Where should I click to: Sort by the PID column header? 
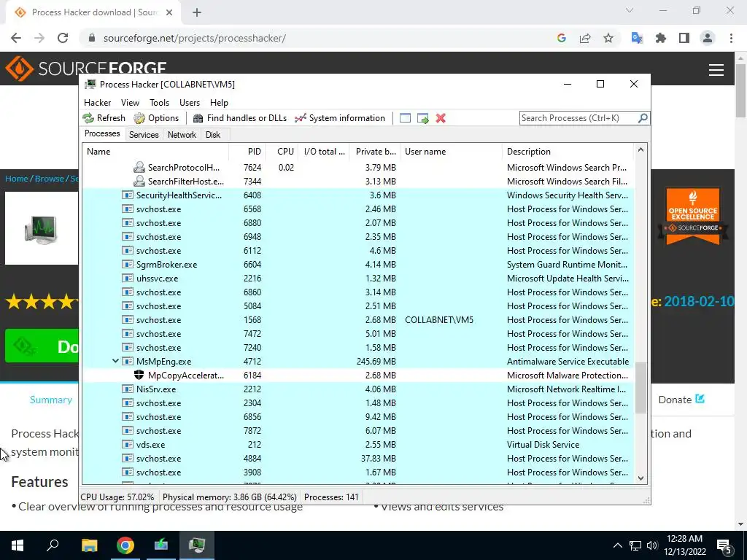click(247, 152)
